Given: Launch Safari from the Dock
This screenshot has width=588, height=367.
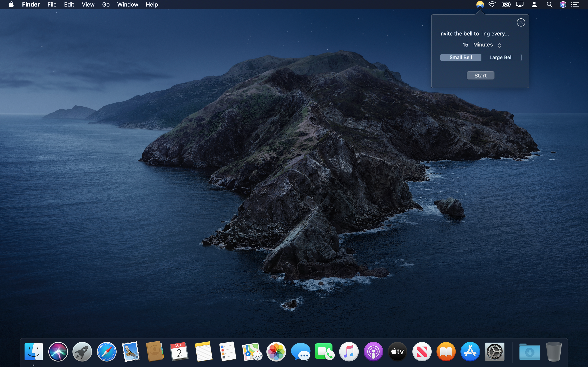Looking at the screenshot, I should click(x=106, y=351).
